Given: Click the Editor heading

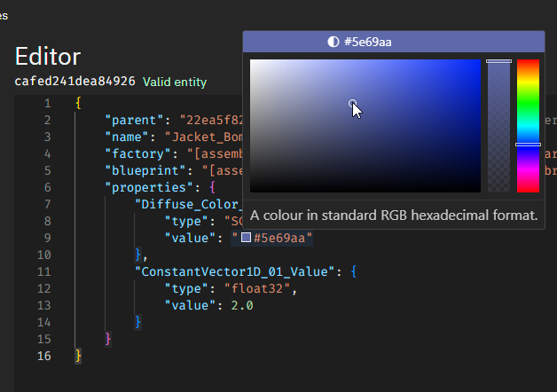Looking at the screenshot, I should [x=48, y=57].
